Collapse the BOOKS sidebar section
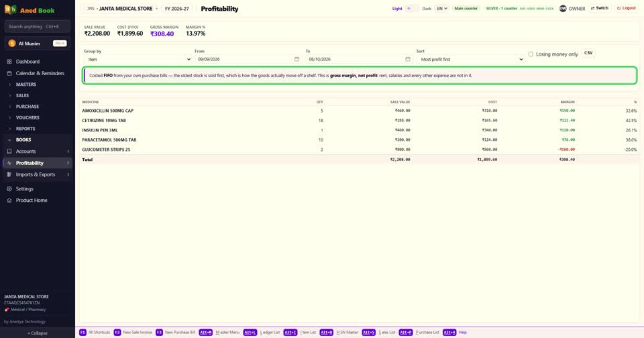 click(37, 139)
